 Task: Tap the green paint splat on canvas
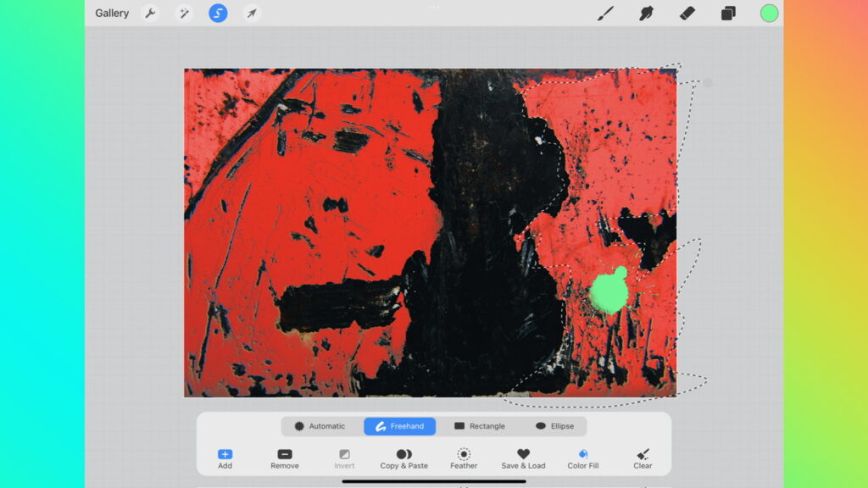[x=609, y=291]
